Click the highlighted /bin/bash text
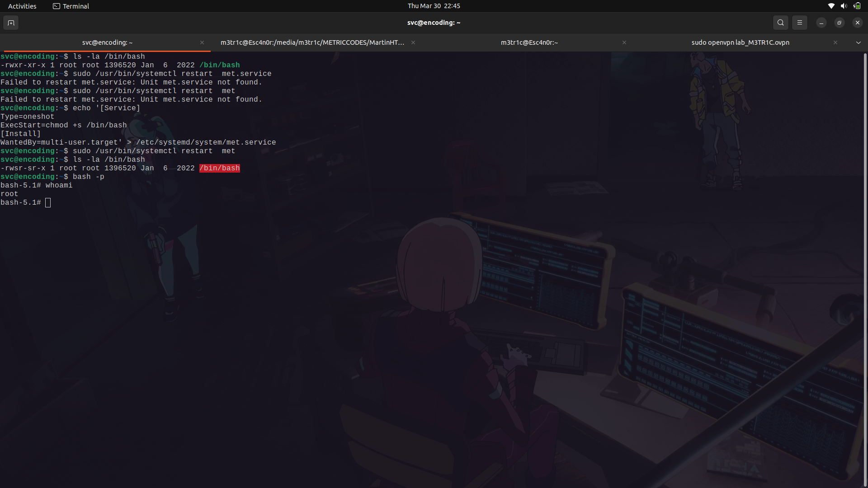Image resolution: width=868 pixels, height=488 pixels. pos(219,168)
